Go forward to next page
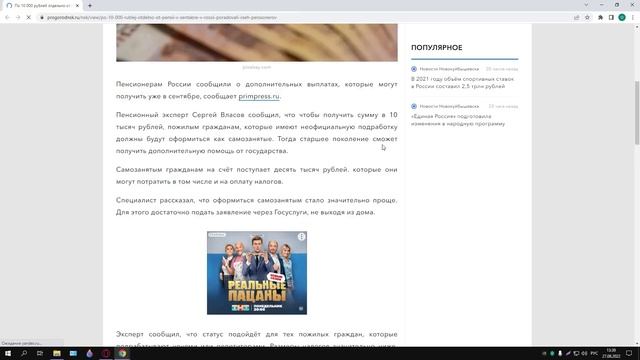This screenshot has height=360, width=640. 18,18
